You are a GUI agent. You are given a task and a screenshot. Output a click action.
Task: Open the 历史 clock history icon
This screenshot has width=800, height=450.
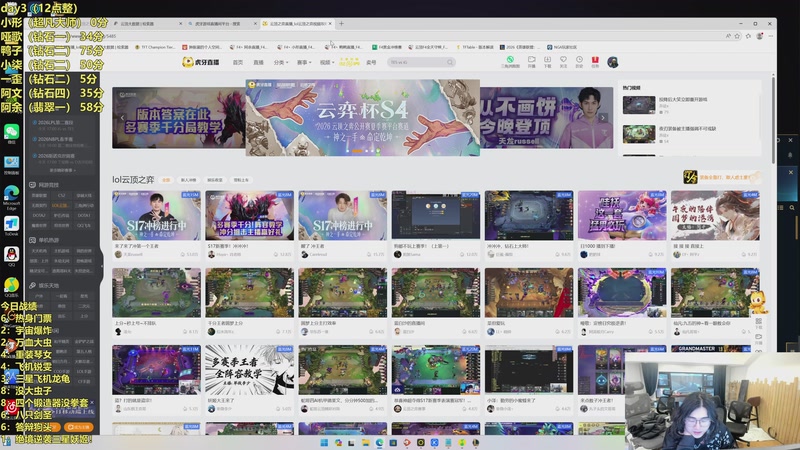pyautogui.click(x=579, y=62)
